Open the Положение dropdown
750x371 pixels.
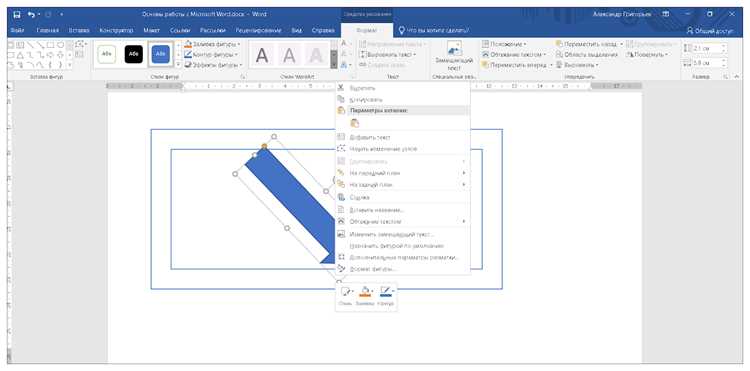point(505,44)
